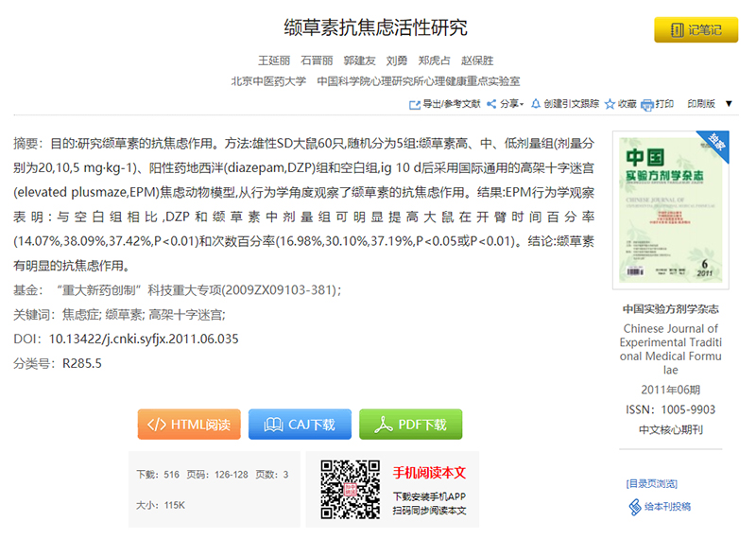This screenshot has height=539, width=756.
Task: Download the article via CAJ下载
Action: point(300,425)
